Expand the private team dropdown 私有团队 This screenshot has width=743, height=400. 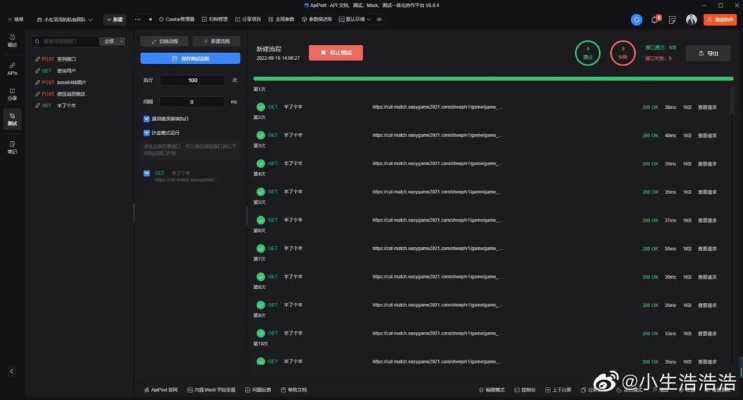[x=65, y=19]
